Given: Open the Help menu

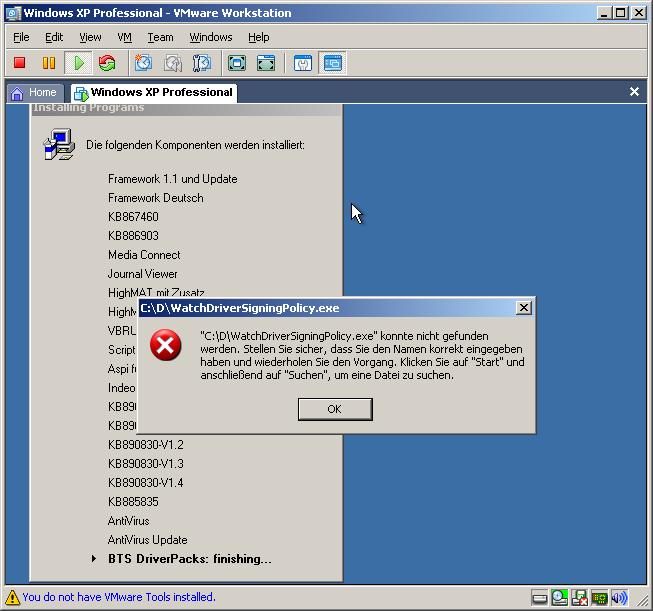Looking at the screenshot, I should coord(259,37).
